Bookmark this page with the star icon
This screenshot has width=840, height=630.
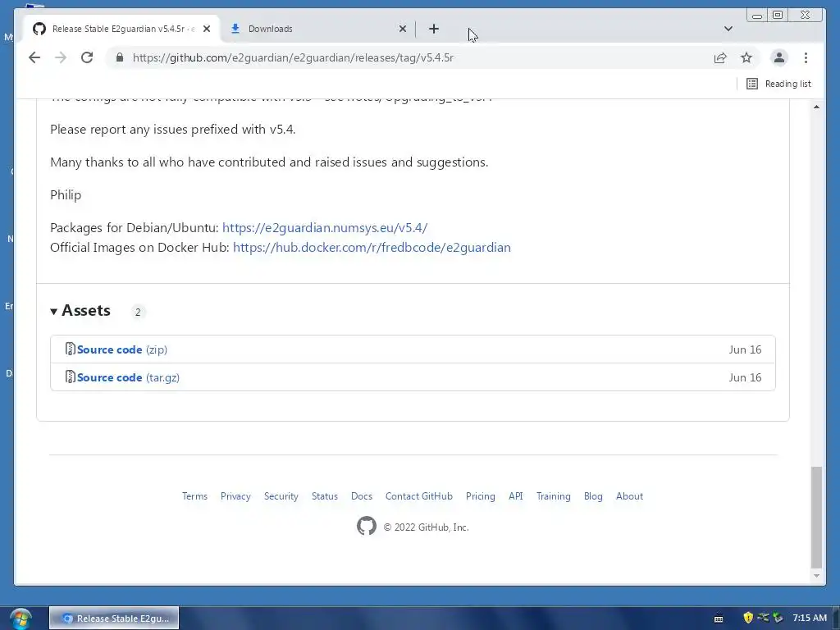coord(746,58)
